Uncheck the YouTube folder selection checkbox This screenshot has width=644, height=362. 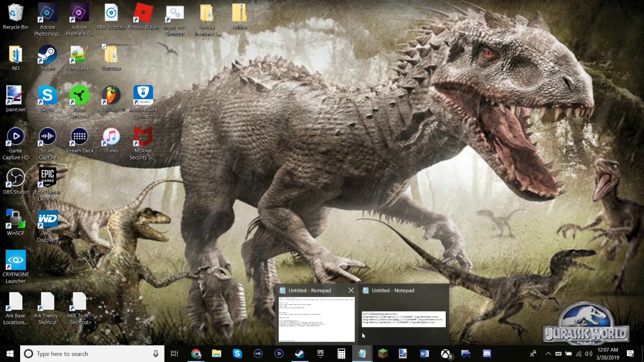104,46
